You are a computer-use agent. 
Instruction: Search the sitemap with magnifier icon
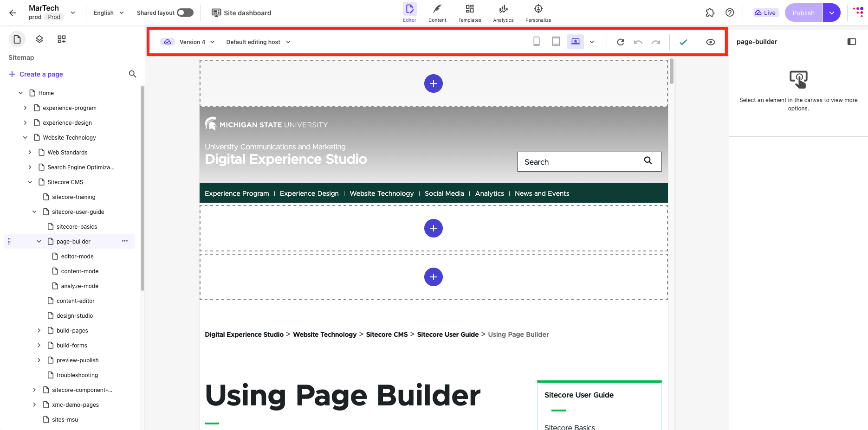coord(132,74)
